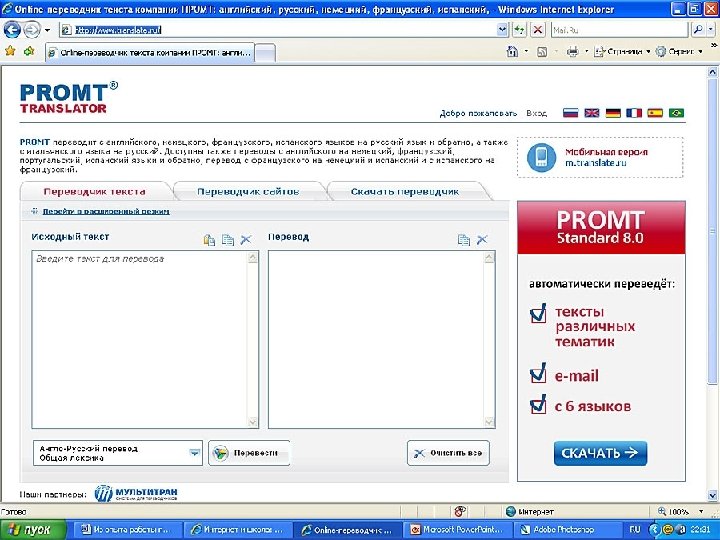
Task: Click the RU language indicator in tray
Action: pyautogui.click(x=635, y=530)
